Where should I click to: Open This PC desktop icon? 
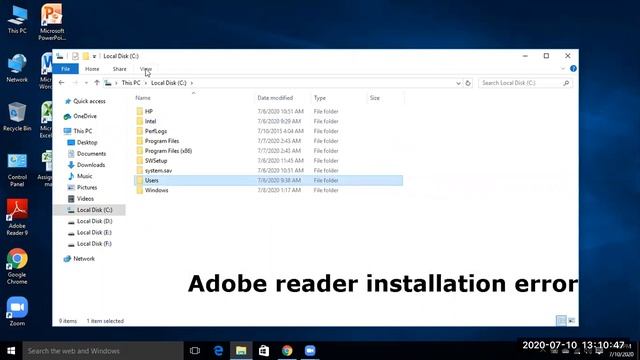(17, 20)
